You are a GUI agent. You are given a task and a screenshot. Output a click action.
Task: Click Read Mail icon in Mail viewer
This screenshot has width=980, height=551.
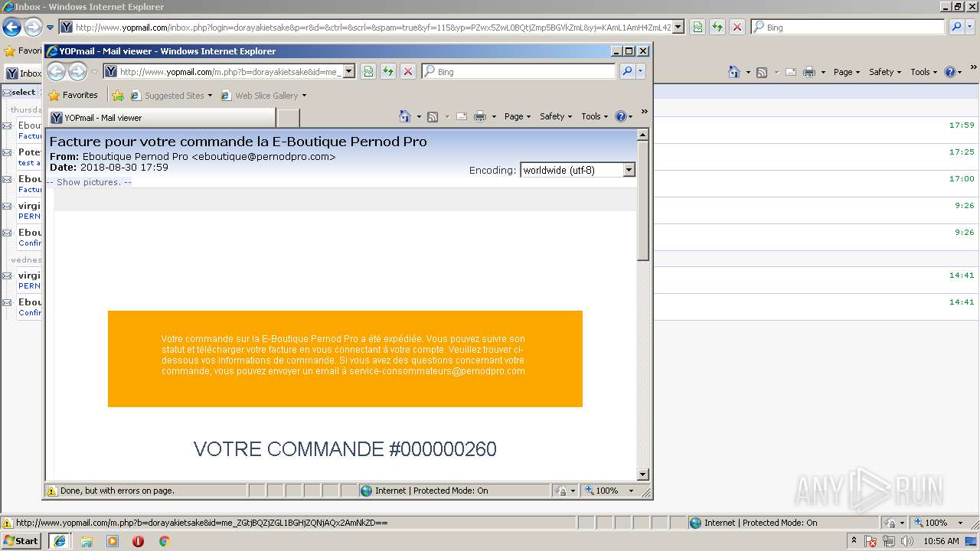point(462,116)
